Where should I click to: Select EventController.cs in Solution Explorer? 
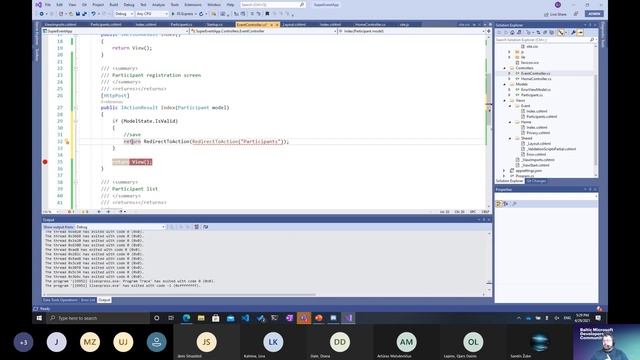click(x=535, y=73)
